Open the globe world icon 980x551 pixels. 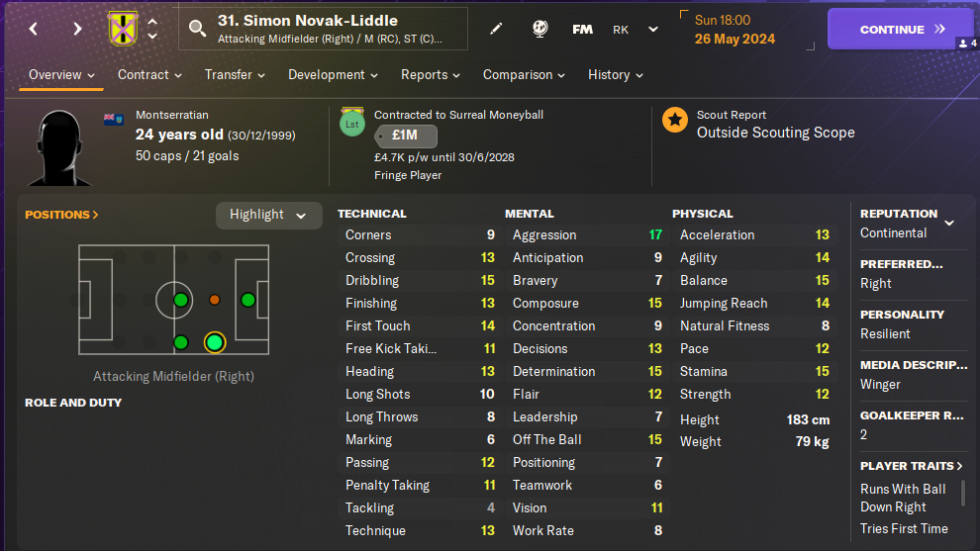point(540,30)
